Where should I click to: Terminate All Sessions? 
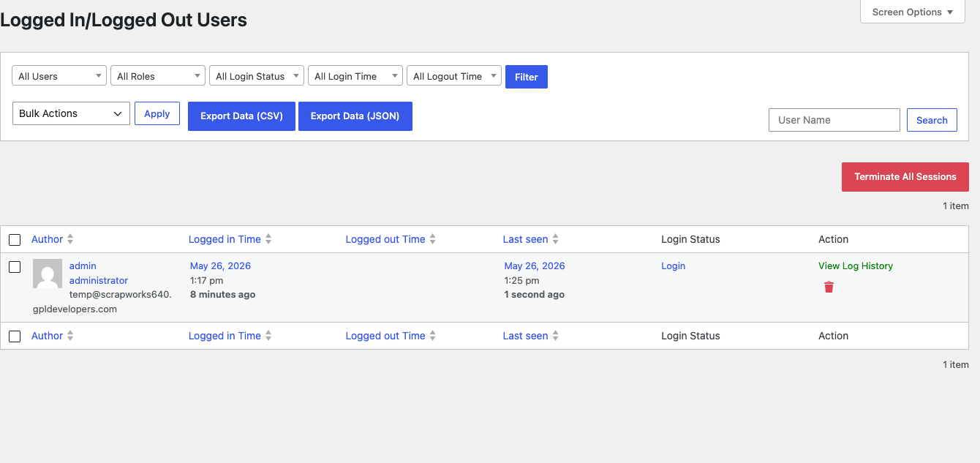click(905, 177)
